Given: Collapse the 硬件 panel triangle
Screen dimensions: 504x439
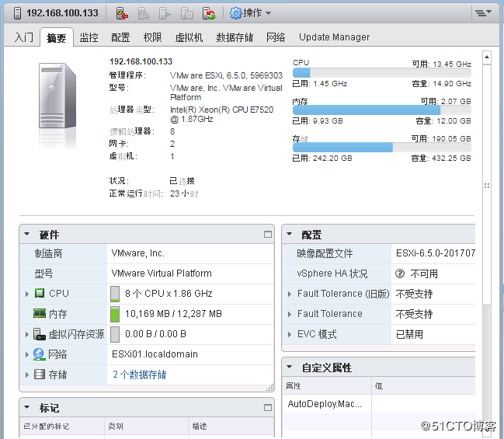Looking at the screenshot, I should click(x=27, y=234).
